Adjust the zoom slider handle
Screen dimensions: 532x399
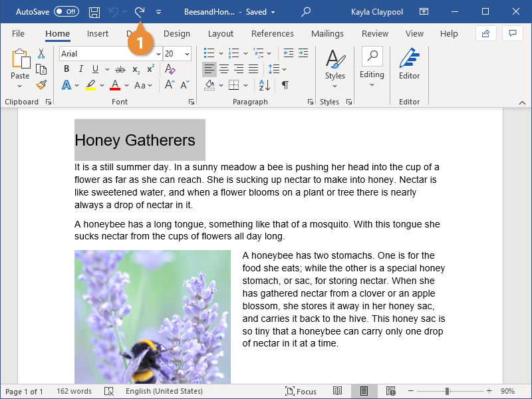pos(448,392)
